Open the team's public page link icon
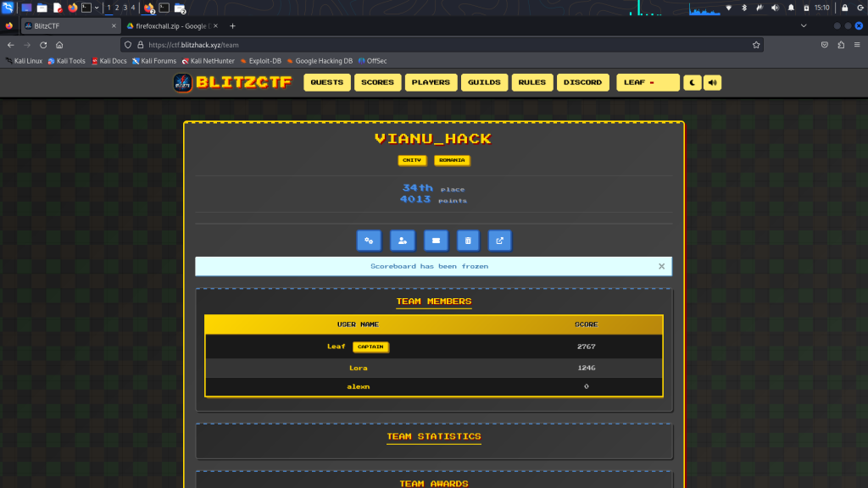 (500, 241)
